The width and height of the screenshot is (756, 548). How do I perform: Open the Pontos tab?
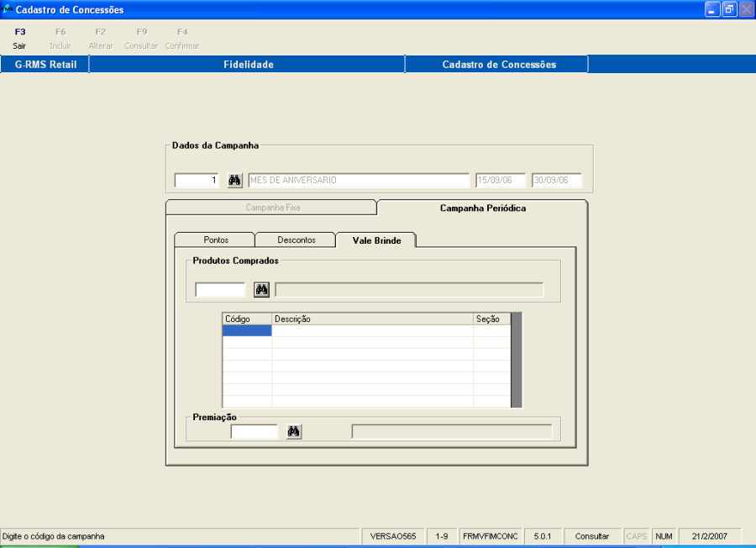pos(216,240)
